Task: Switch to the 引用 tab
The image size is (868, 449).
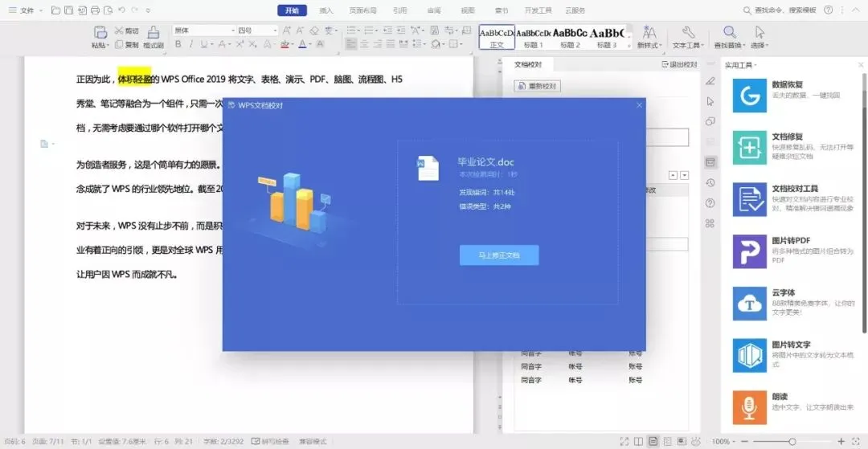Action: [399, 10]
